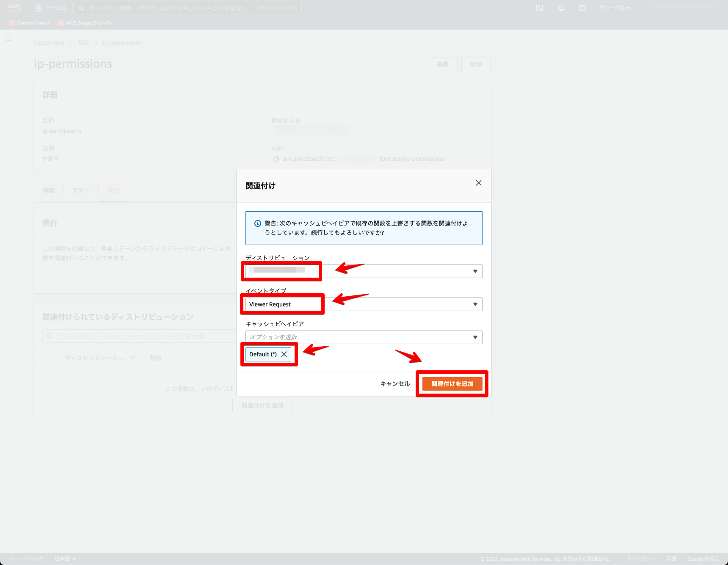Image resolution: width=728 pixels, height=565 pixels.
Task: Open the Control Tower bookmark
Action: click(x=29, y=23)
